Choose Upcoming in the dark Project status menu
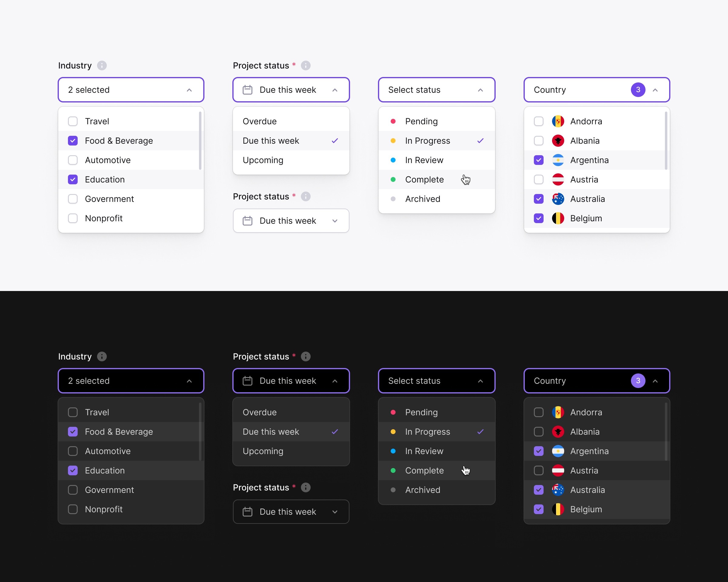Image resolution: width=728 pixels, height=582 pixels. click(x=263, y=451)
